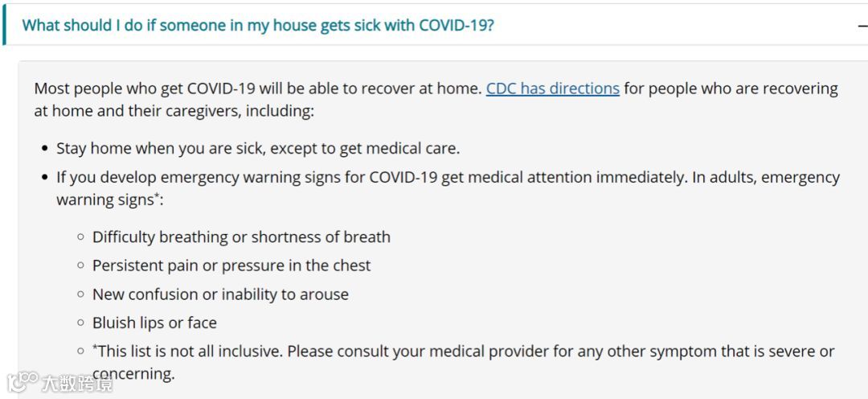Click the '大数跨境' watermark text
This screenshot has height=399, width=868.
pyautogui.click(x=77, y=383)
